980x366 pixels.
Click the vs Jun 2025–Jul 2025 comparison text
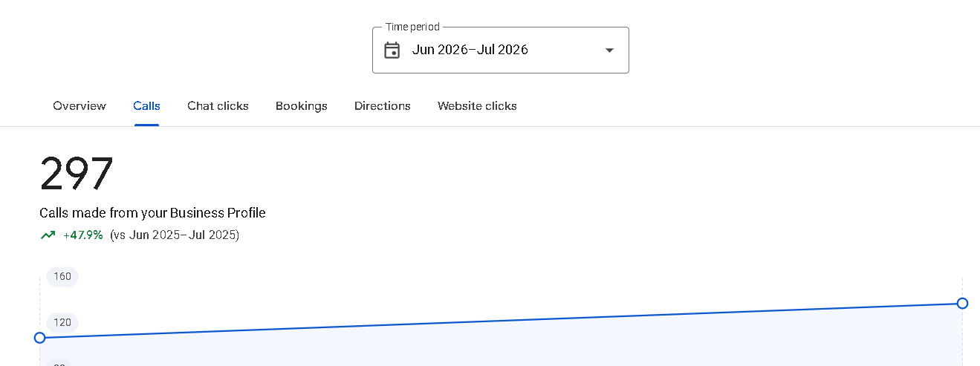(175, 235)
